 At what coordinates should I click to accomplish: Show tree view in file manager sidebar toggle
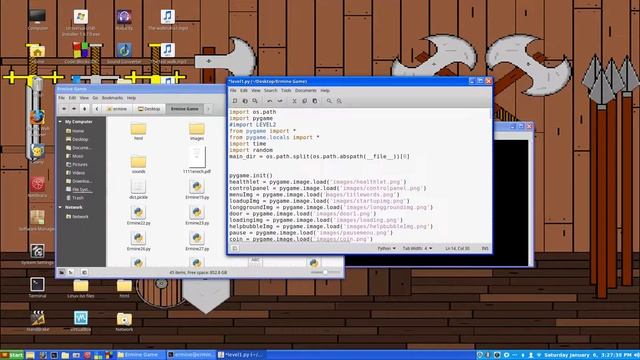pos(71,272)
